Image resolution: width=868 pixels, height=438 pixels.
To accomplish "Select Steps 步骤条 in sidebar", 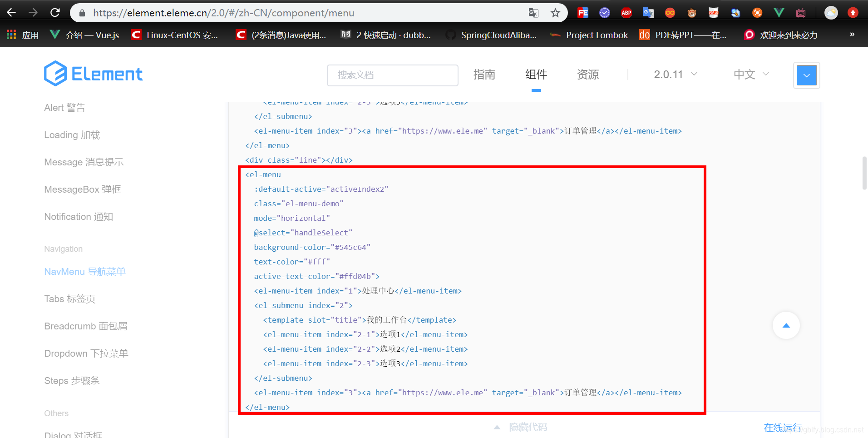I will pyautogui.click(x=72, y=381).
